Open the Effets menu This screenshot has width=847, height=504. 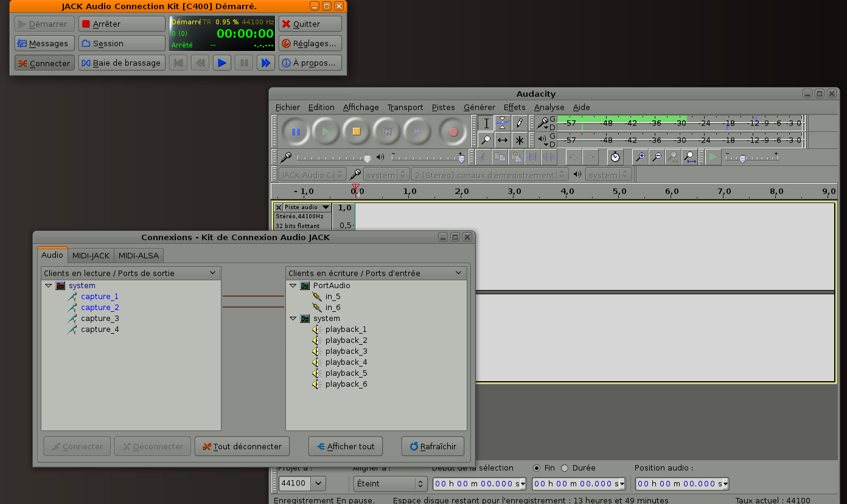point(514,107)
